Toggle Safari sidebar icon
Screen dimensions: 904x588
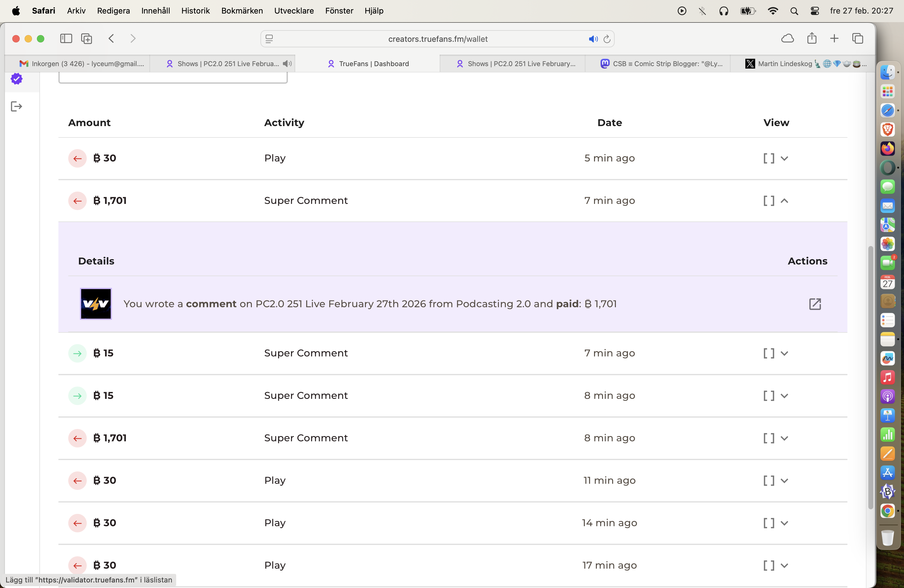coord(66,38)
